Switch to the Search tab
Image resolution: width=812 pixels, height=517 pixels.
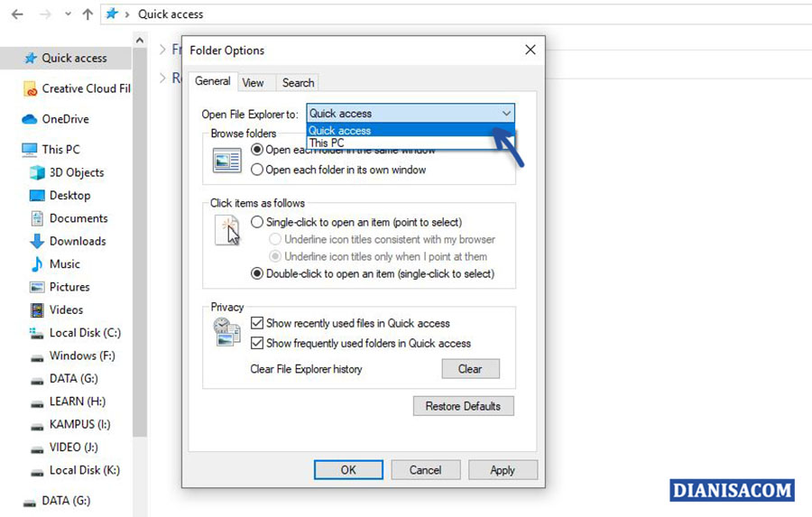[298, 83]
